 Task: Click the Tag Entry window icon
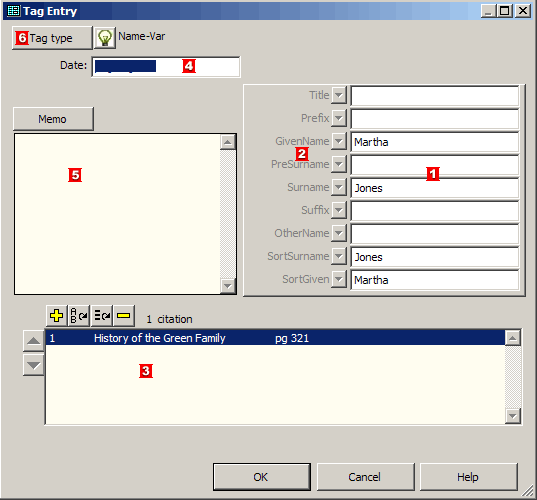tap(14, 11)
